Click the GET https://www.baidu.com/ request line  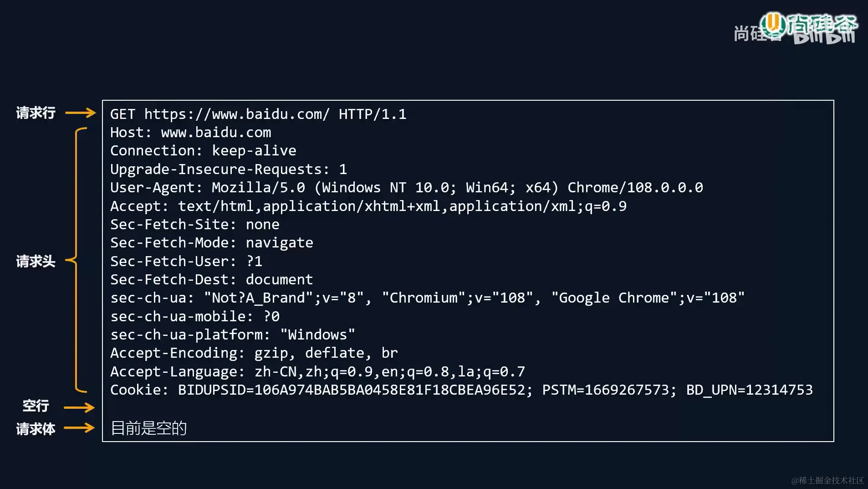(x=258, y=114)
